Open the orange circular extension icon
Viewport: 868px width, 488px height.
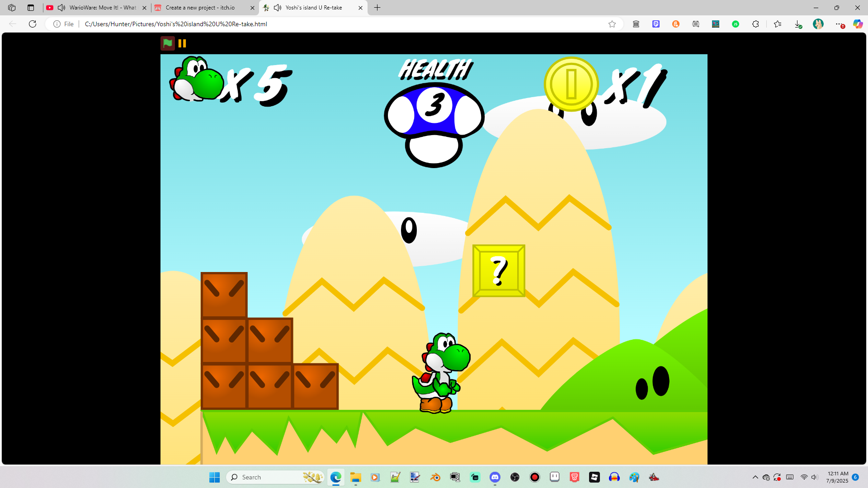pyautogui.click(x=676, y=24)
